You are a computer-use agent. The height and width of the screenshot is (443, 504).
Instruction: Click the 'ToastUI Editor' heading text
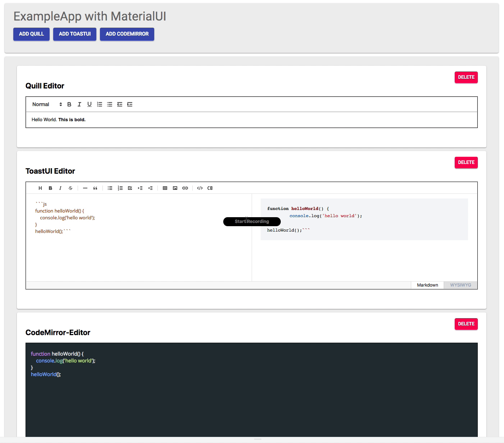50,171
